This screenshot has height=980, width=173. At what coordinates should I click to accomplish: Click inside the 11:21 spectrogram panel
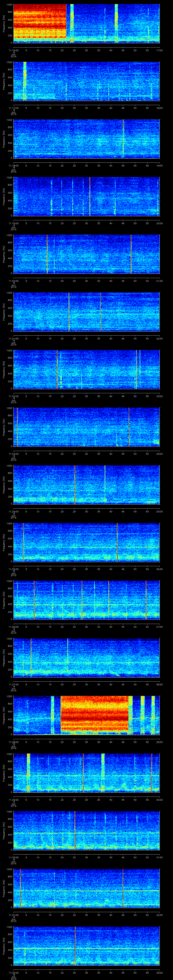[x=86, y=312]
